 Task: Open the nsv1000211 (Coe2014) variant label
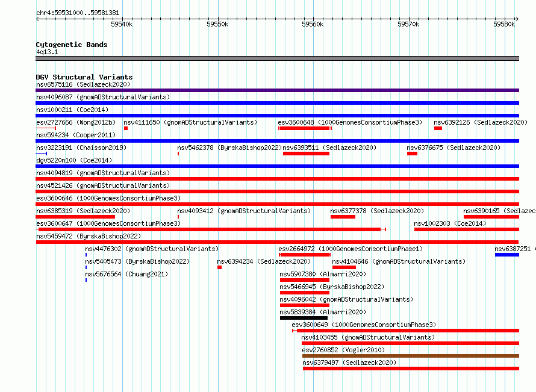[x=72, y=110]
